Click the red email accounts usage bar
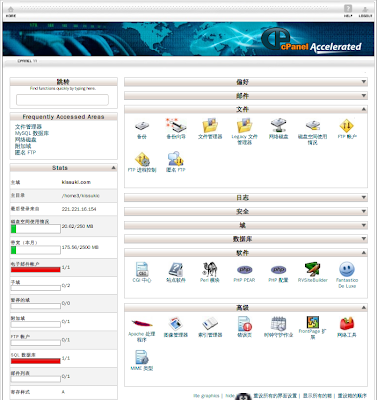This screenshot has height=400, width=377. [x=36, y=269]
